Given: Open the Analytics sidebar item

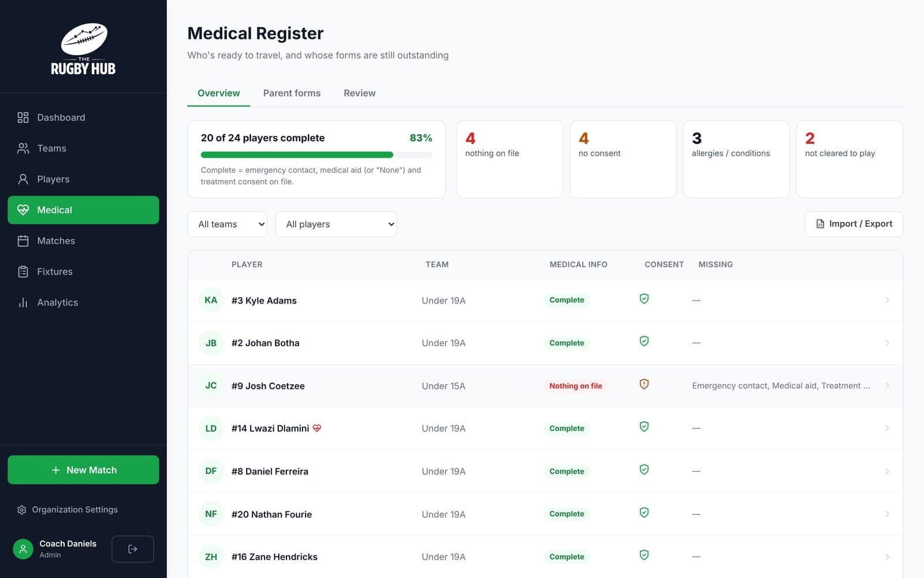Looking at the screenshot, I should [x=83, y=302].
